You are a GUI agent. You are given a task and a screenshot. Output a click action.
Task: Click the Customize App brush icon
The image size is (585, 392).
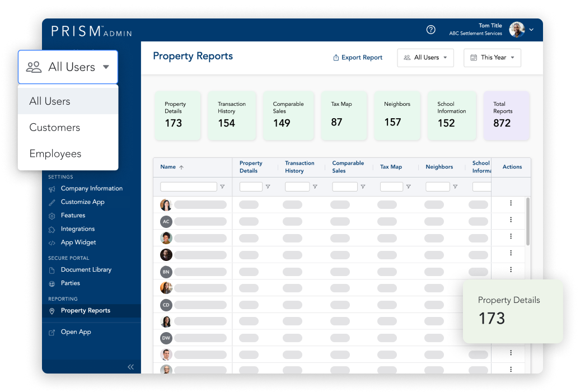pos(52,202)
